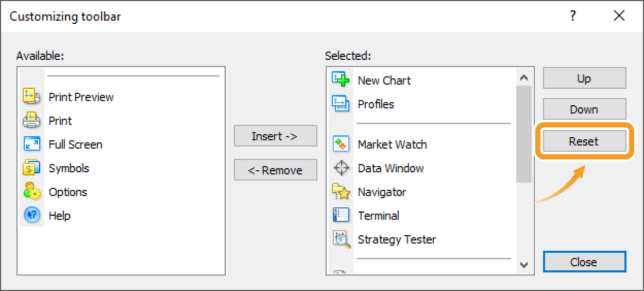Move item with the Down button
644x291 pixels.
point(585,109)
